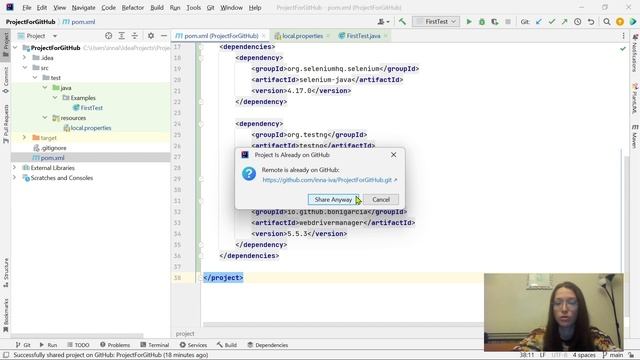Rollback changes with undo arrow icon
The width and height of the screenshot is (640, 360).
click(591, 22)
